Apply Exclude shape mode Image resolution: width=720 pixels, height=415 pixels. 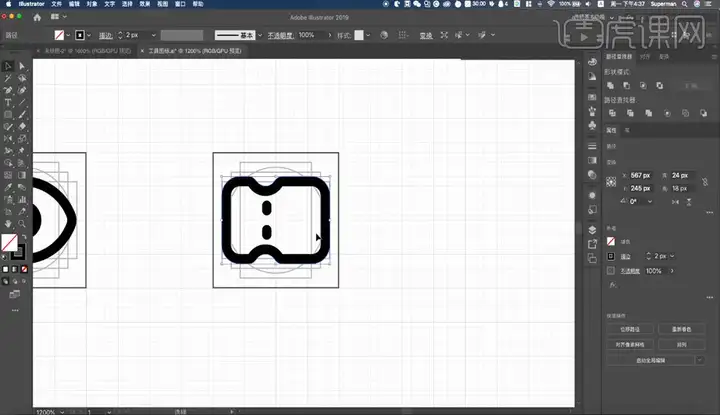click(x=659, y=85)
